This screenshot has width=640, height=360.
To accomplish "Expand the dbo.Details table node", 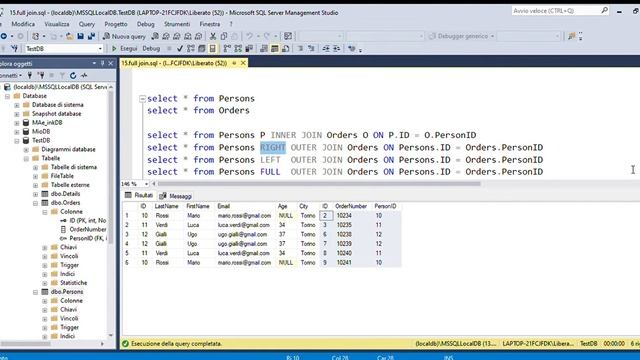I will pos(36,194).
